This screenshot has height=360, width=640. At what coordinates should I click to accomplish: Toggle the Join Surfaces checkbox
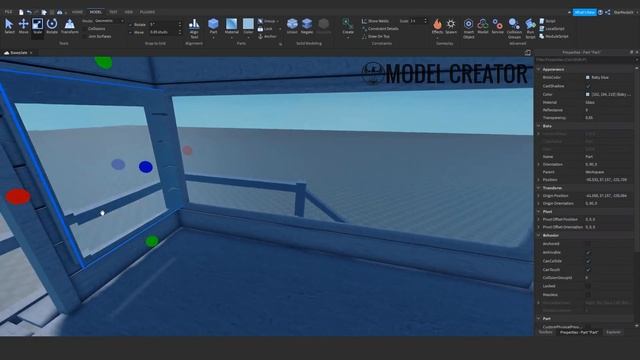pyautogui.click(x=84, y=36)
